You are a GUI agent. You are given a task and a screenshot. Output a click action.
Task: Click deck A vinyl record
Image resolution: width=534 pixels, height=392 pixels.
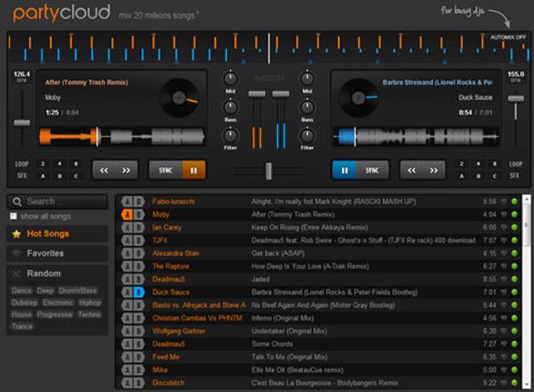tap(179, 98)
